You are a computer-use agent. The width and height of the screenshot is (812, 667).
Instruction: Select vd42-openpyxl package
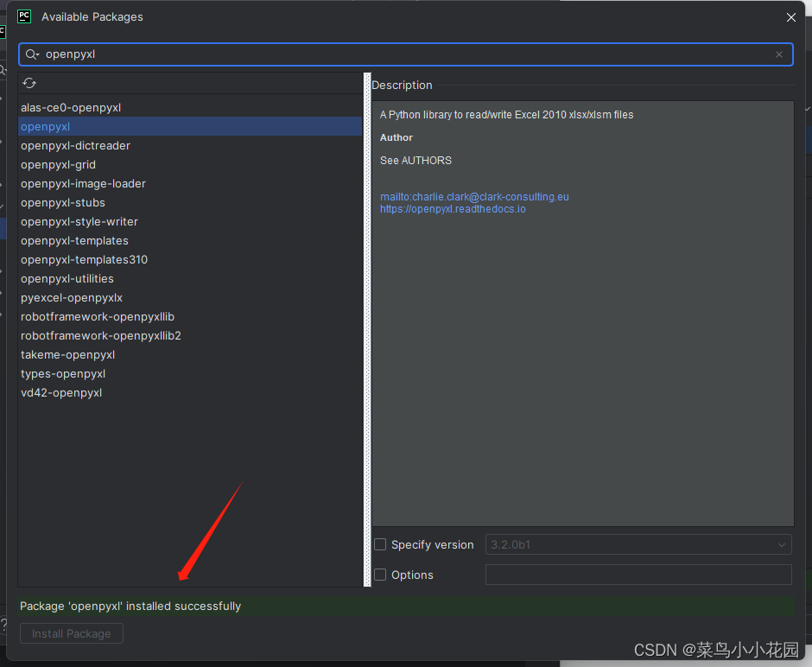[x=190, y=392]
